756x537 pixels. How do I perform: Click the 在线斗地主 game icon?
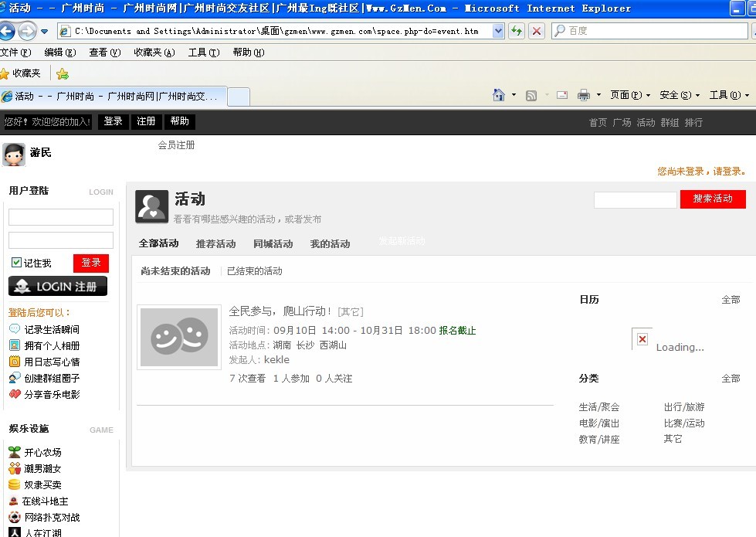click(x=13, y=501)
